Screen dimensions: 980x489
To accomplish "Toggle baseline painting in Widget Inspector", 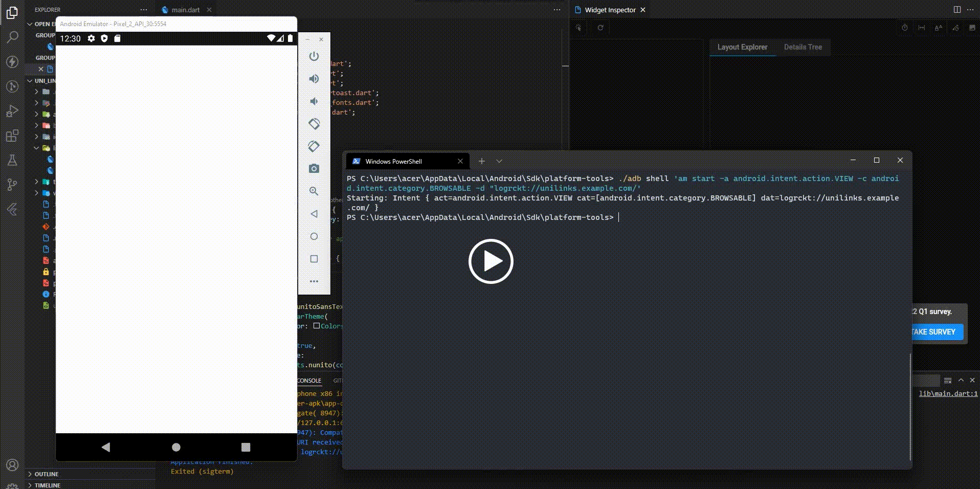I will point(938,28).
